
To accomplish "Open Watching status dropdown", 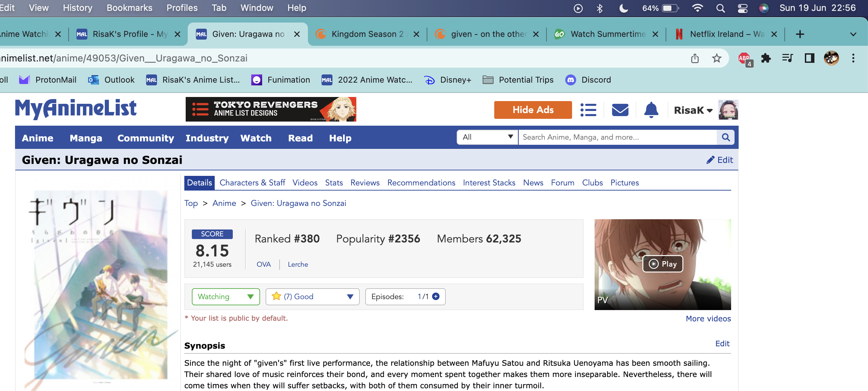I will (226, 296).
